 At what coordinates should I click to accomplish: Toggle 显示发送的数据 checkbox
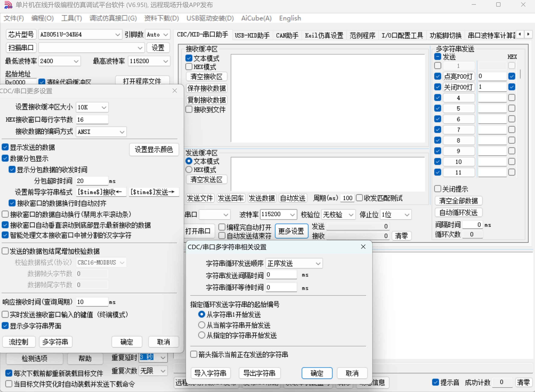(5, 147)
